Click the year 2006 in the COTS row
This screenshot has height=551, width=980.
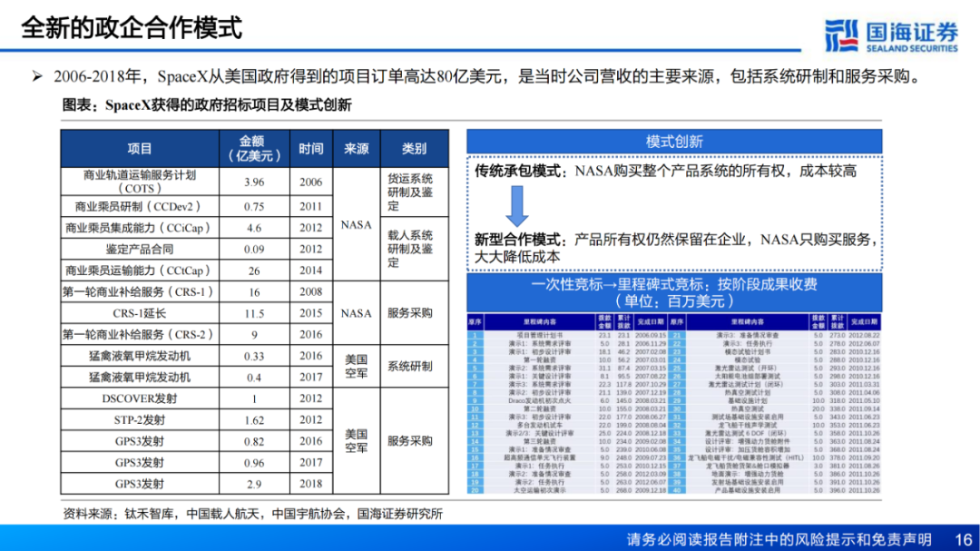310,182
